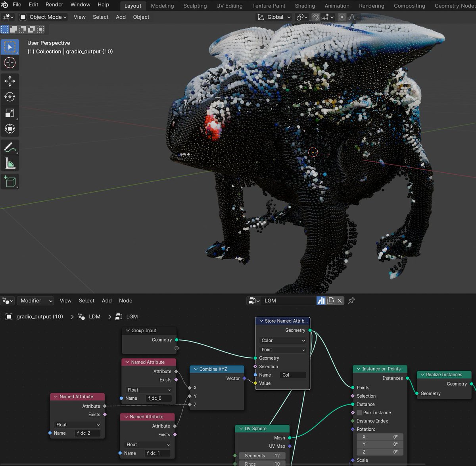
Task: Select the Scale tool
Action: [x=10, y=113]
